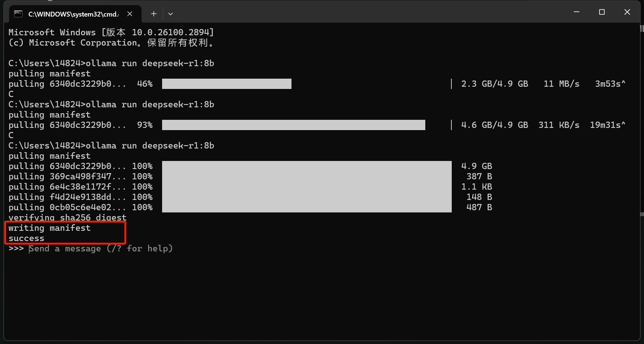Screen dimensions: 644x344
Task: Minimize the terminal window
Action: pyautogui.click(x=576, y=12)
